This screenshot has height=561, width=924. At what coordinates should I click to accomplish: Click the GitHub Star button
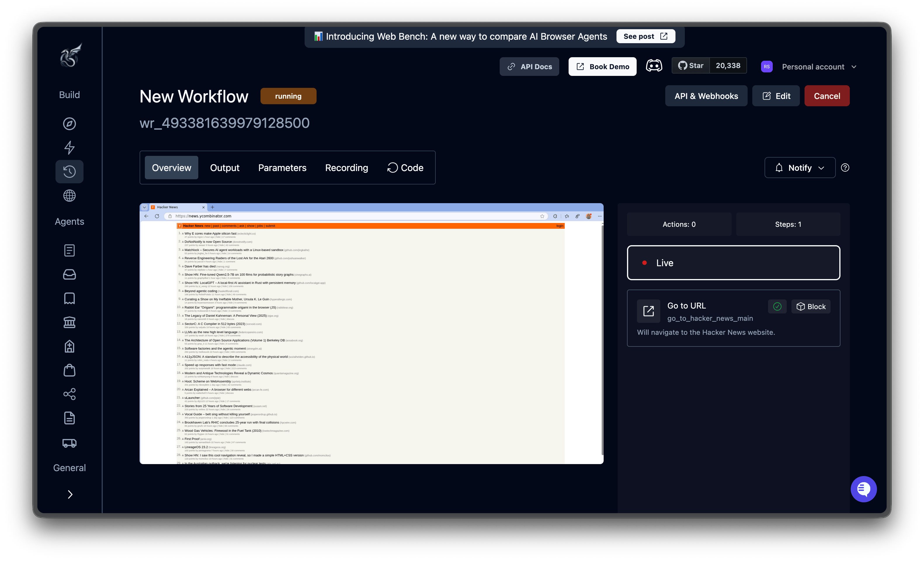[691, 66]
